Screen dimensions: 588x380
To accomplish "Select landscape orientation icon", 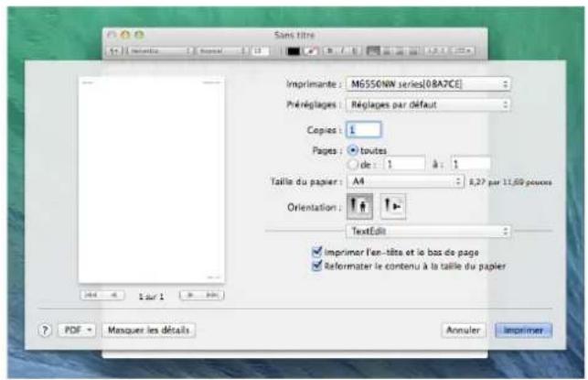I will [392, 206].
